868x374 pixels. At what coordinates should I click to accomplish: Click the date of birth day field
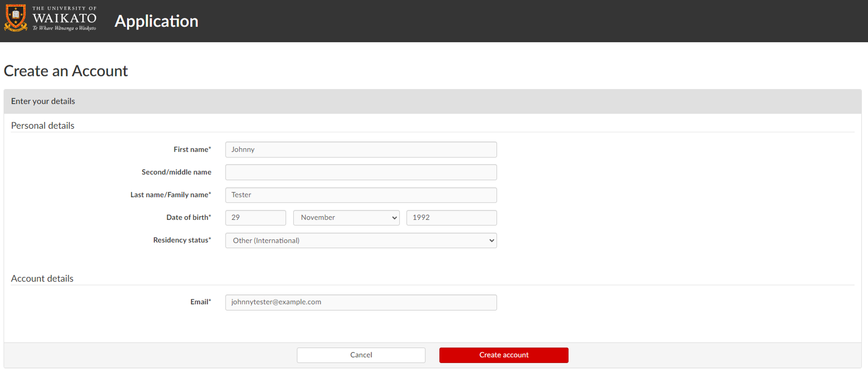255,218
